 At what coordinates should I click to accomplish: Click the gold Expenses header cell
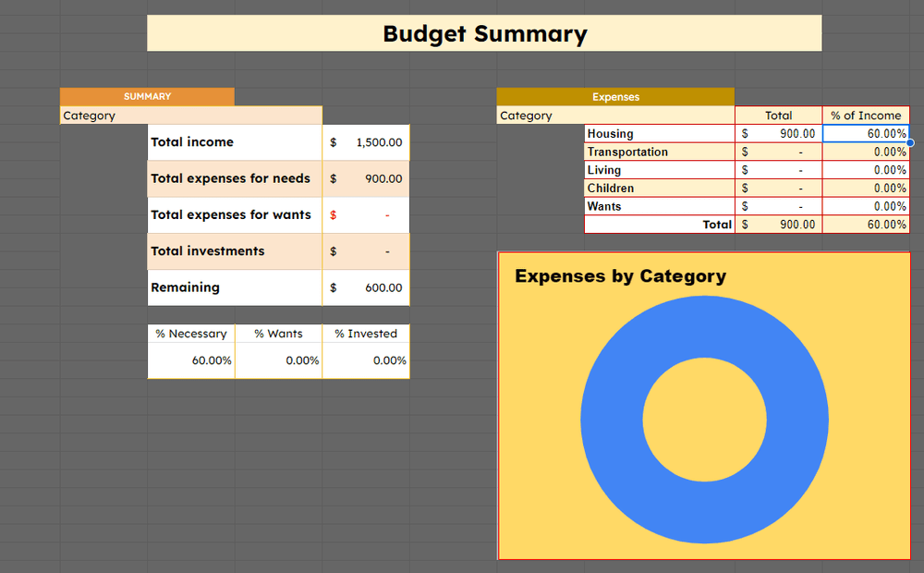pyautogui.click(x=615, y=96)
